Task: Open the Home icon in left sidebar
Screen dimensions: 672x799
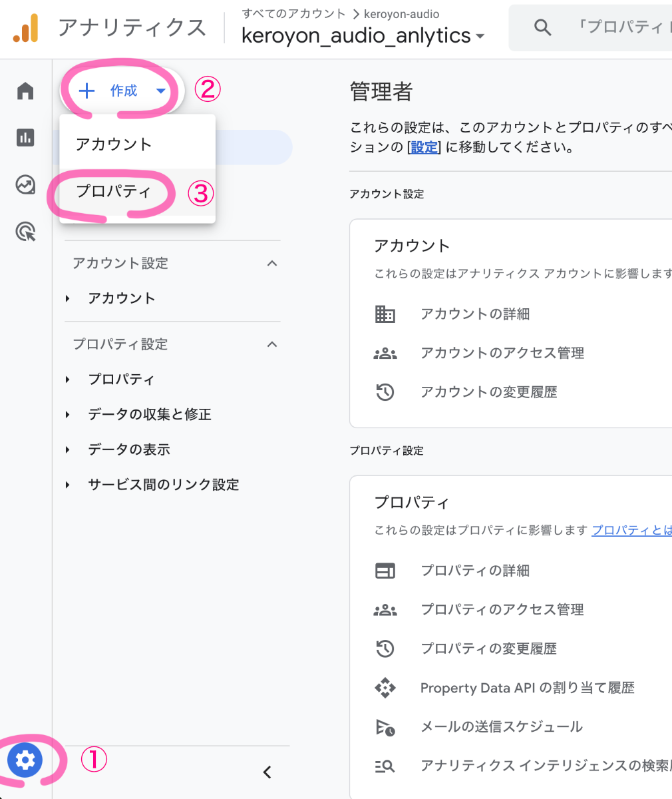Action: [x=25, y=91]
